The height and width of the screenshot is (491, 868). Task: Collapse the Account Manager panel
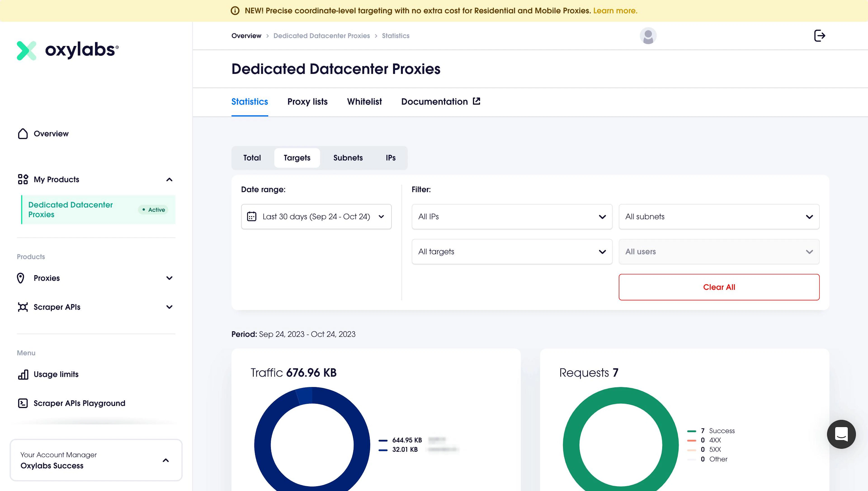pos(165,460)
